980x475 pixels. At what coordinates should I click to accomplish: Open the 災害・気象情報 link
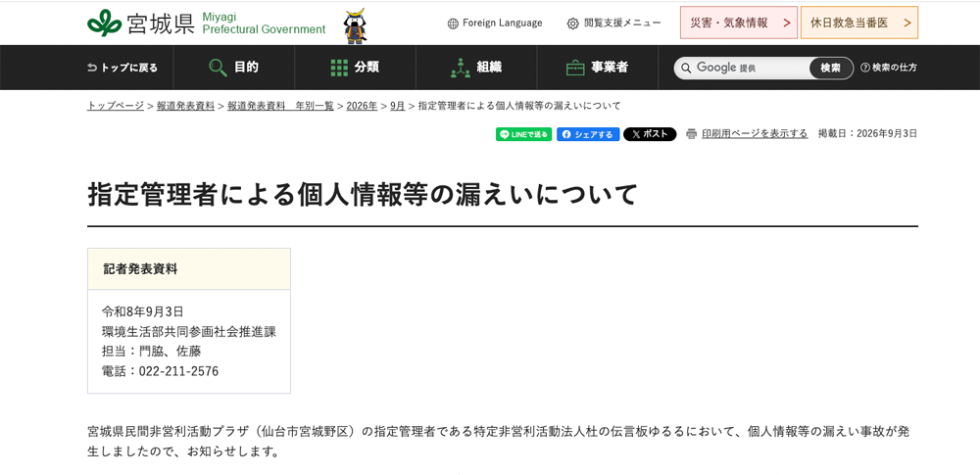pyautogui.click(x=739, y=24)
